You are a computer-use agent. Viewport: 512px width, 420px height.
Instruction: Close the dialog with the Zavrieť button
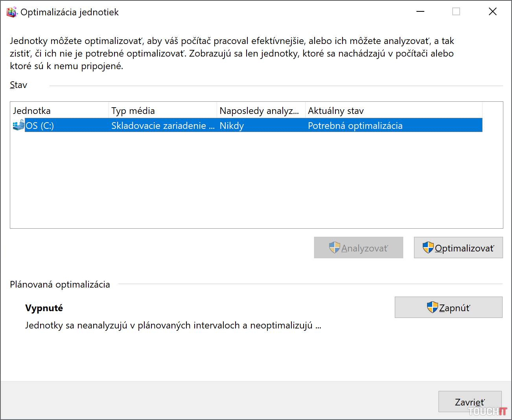coord(470,402)
